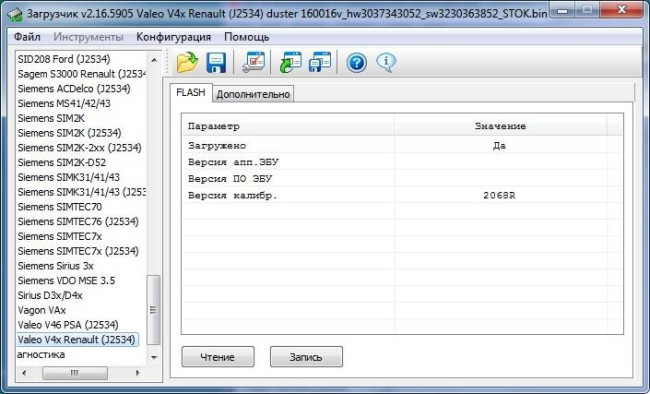Close the Загрузчик window

pyautogui.click(x=621, y=10)
